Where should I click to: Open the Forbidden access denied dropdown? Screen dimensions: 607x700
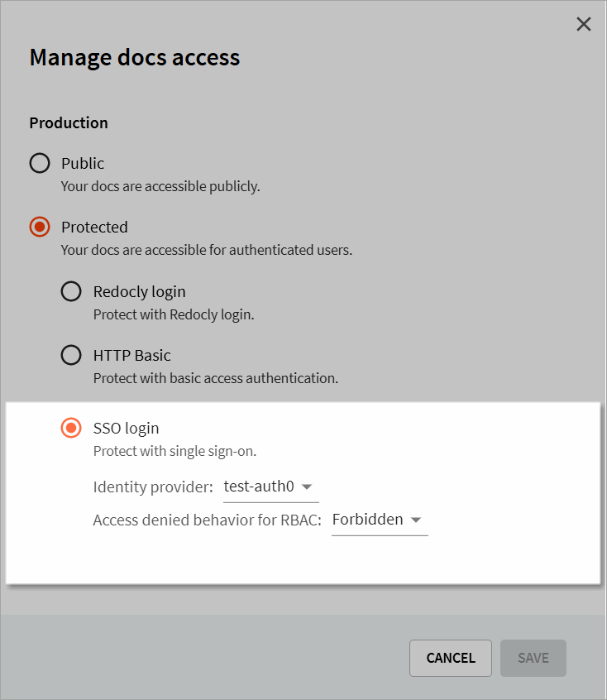pyautogui.click(x=380, y=520)
